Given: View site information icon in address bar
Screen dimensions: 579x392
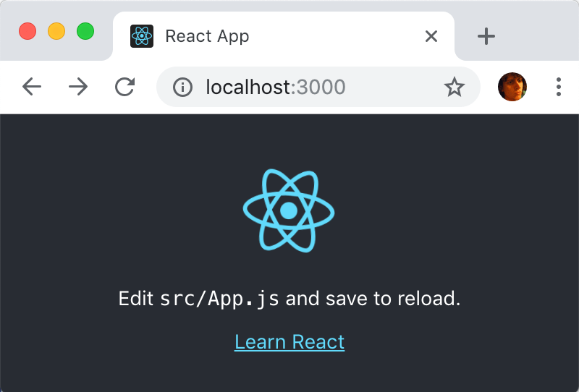Looking at the screenshot, I should click(x=182, y=87).
